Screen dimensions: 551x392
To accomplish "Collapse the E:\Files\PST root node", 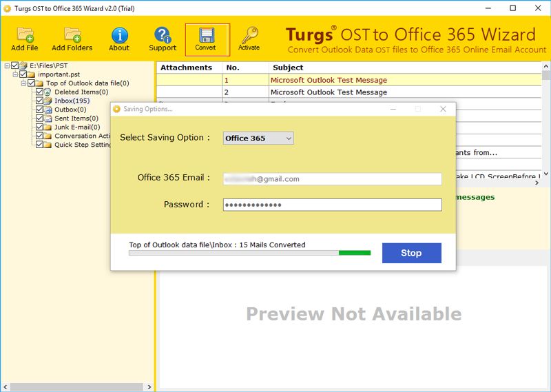I will [x=7, y=65].
